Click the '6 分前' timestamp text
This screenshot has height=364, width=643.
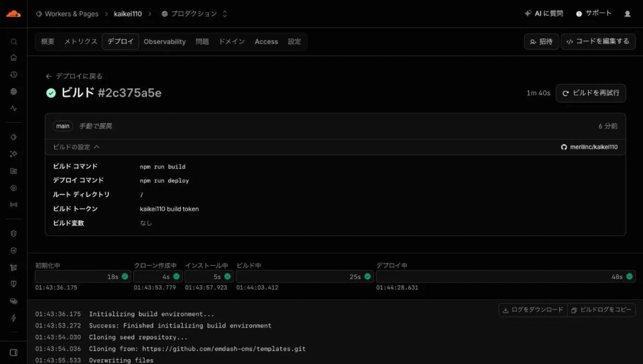pyautogui.click(x=608, y=126)
